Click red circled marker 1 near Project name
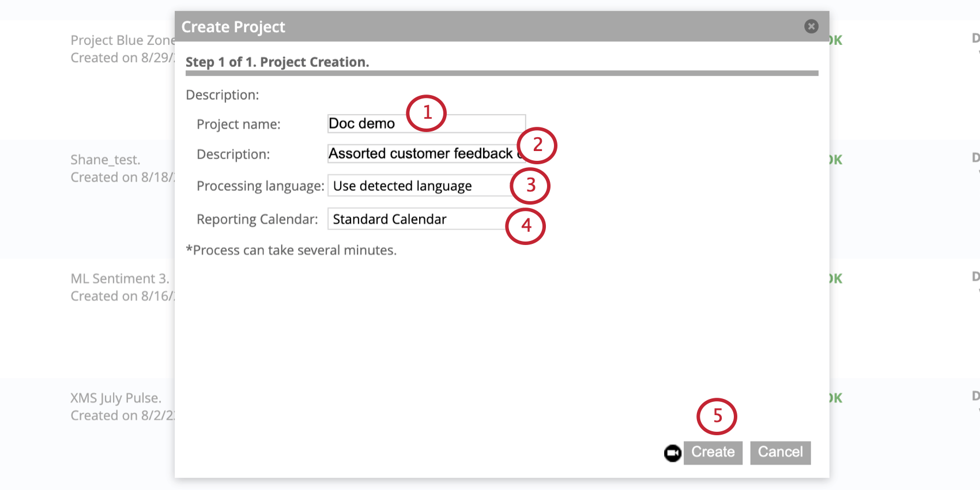The height and width of the screenshot is (490, 980). (427, 114)
